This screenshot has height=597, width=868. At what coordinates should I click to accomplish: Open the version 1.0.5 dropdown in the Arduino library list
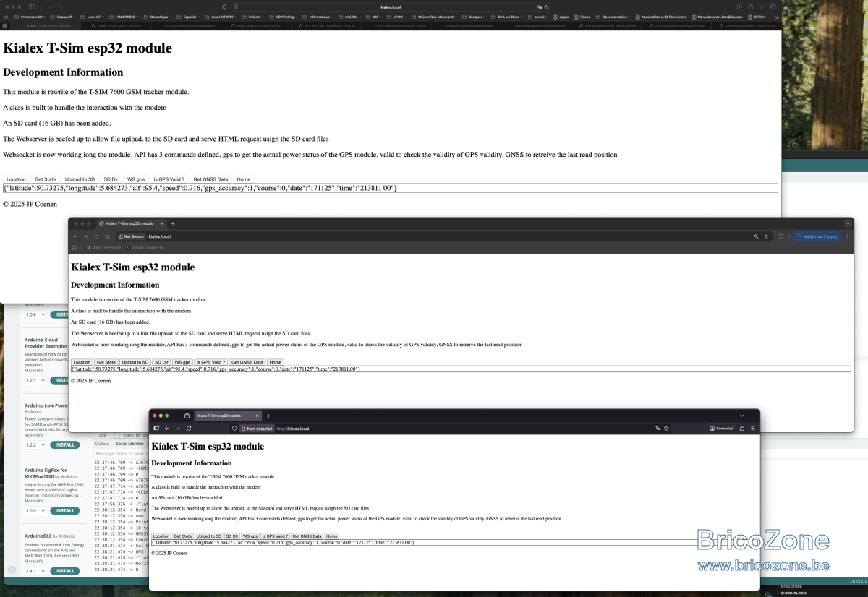click(35, 511)
